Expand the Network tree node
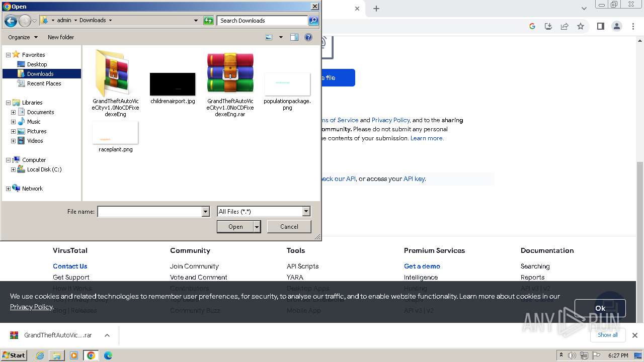 (x=8, y=189)
